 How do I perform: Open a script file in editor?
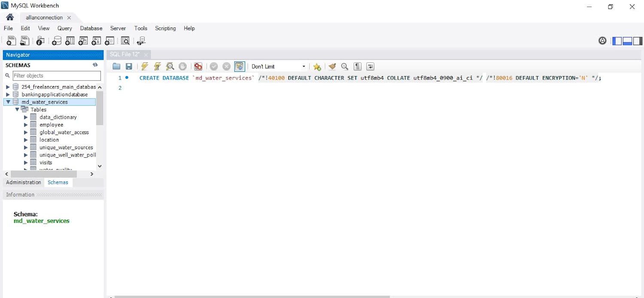116,66
